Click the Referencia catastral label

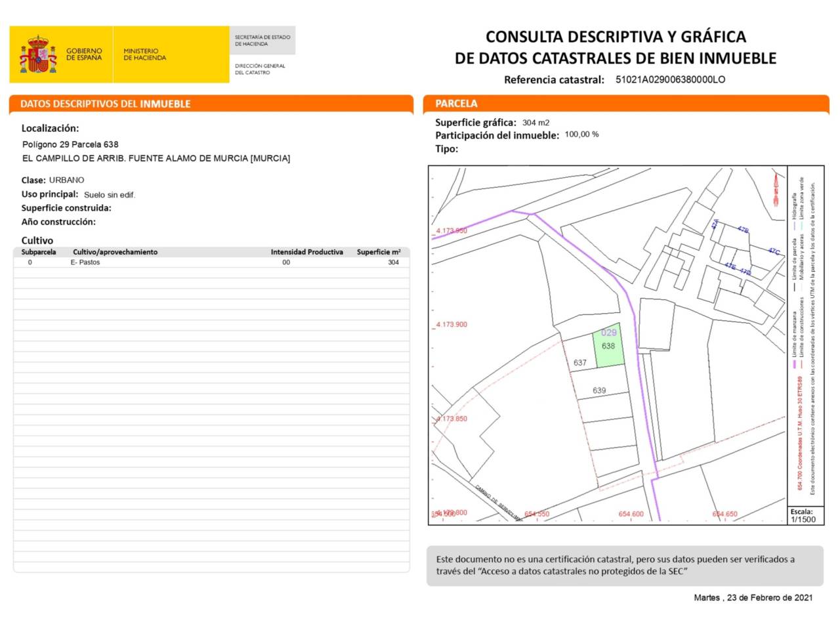[x=554, y=80]
